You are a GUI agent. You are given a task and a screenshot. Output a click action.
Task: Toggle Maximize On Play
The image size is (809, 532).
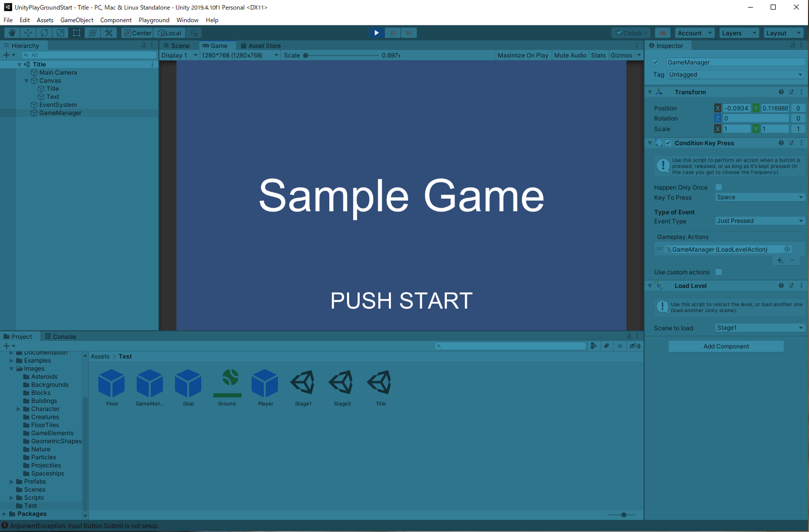(x=523, y=55)
